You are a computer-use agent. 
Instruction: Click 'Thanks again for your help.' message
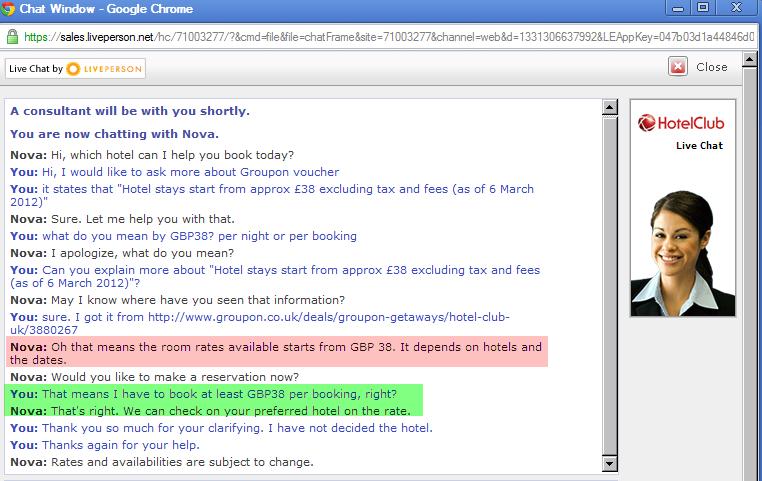[x=105, y=445]
